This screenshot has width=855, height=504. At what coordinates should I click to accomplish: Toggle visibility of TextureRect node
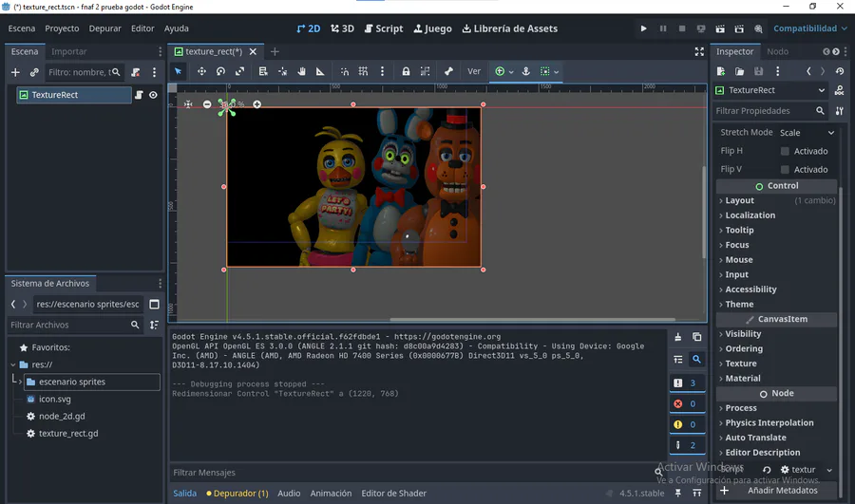(x=153, y=95)
